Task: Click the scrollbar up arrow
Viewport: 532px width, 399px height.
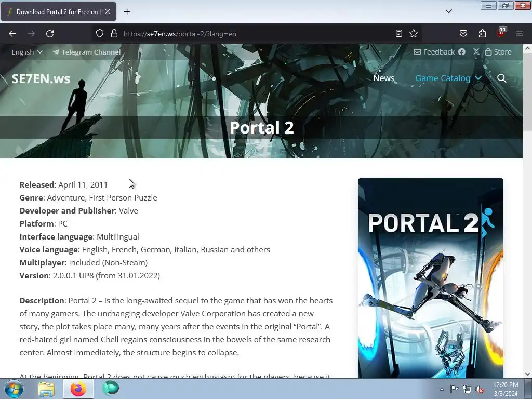Action: point(527,48)
